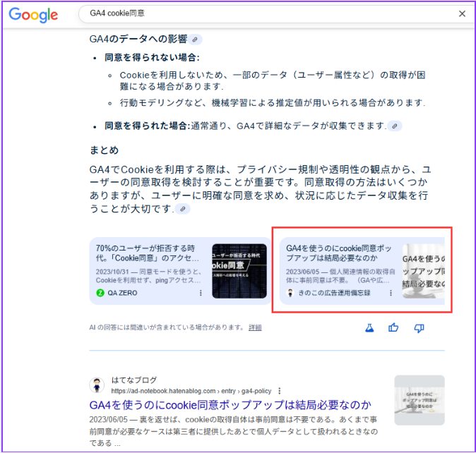Click the thumbs down feedback icon
This screenshot has width=476, height=453.
(x=420, y=328)
